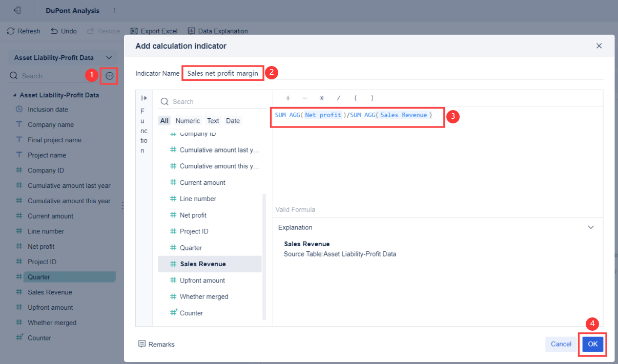
Task: Choose Sales Revenue in dialog list
Action: [x=210, y=264]
